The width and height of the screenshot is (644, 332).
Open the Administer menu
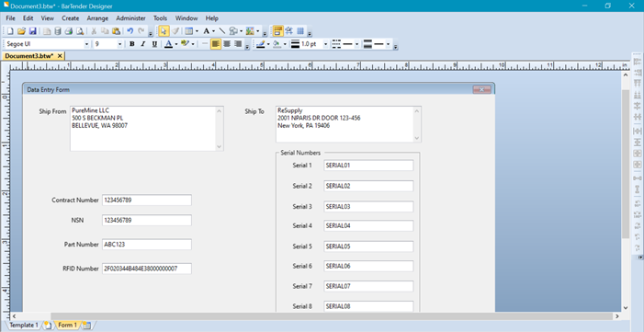[131, 18]
